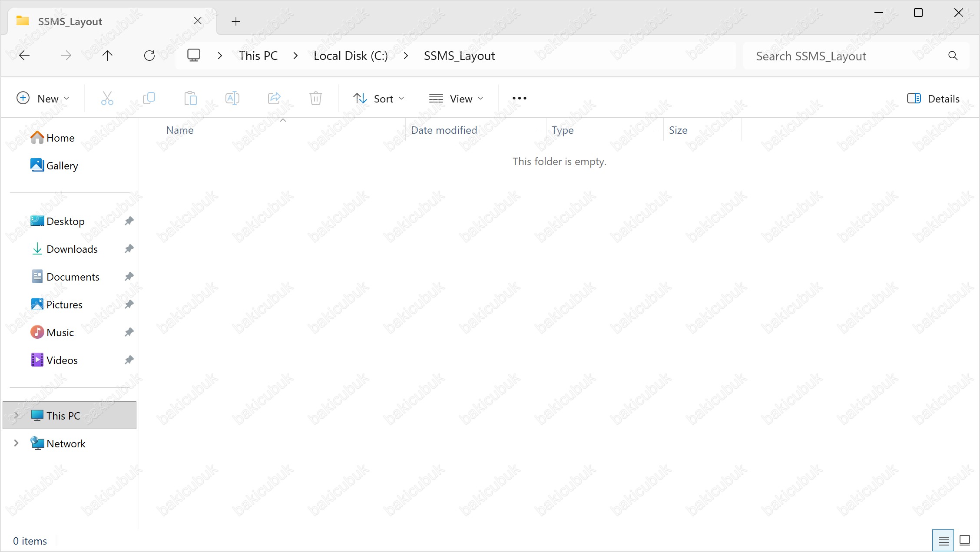
Task: Open the Sort dropdown menu
Action: [379, 99]
